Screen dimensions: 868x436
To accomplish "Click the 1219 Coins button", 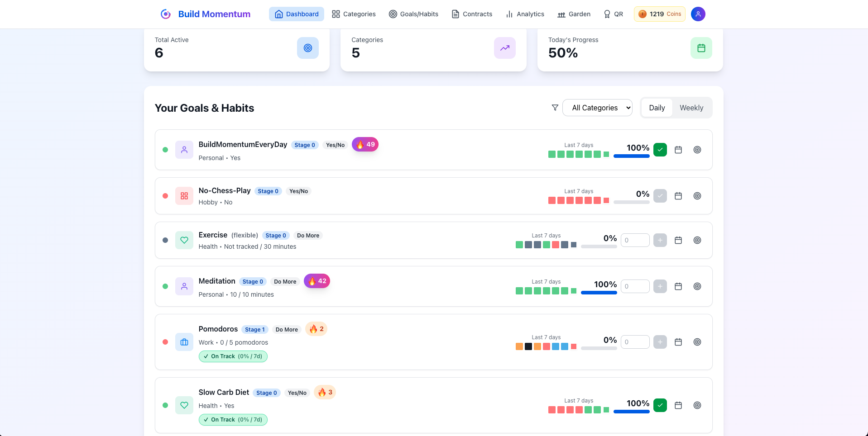I will (x=659, y=14).
